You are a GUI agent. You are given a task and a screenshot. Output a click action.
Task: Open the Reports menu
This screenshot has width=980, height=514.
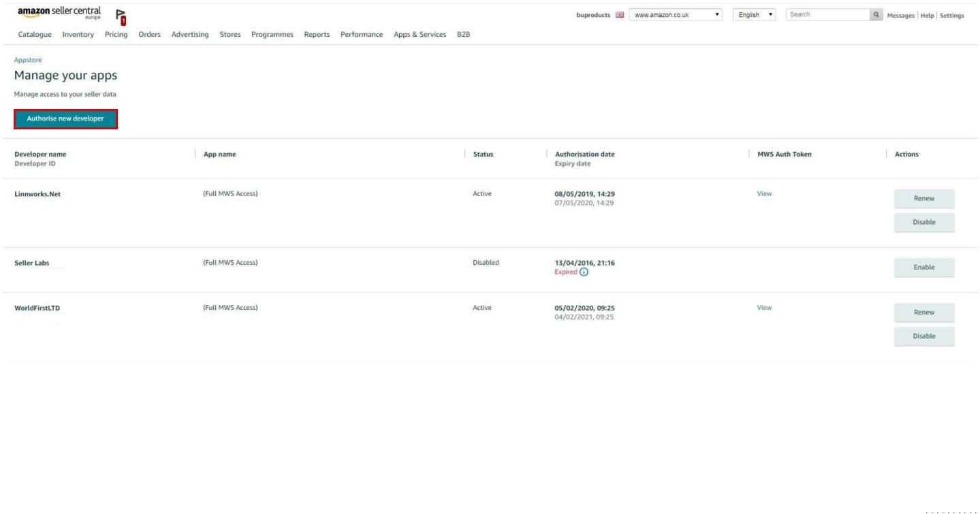pyautogui.click(x=317, y=35)
